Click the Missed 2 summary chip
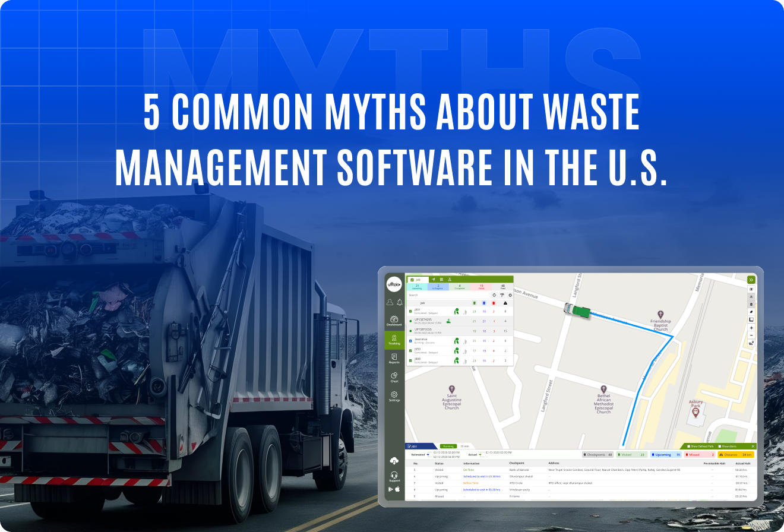 pos(700,455)
